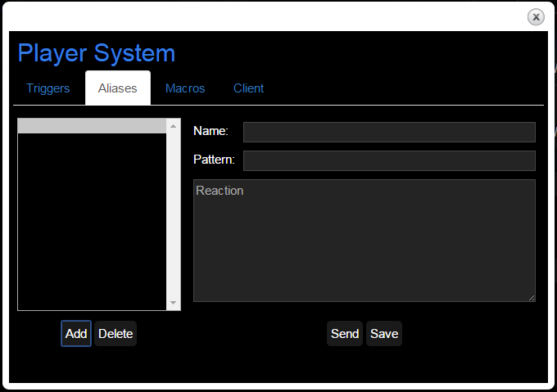Screen dimensions: 557x392
Task: Save the alias with Save button
Action: (384, 334)
